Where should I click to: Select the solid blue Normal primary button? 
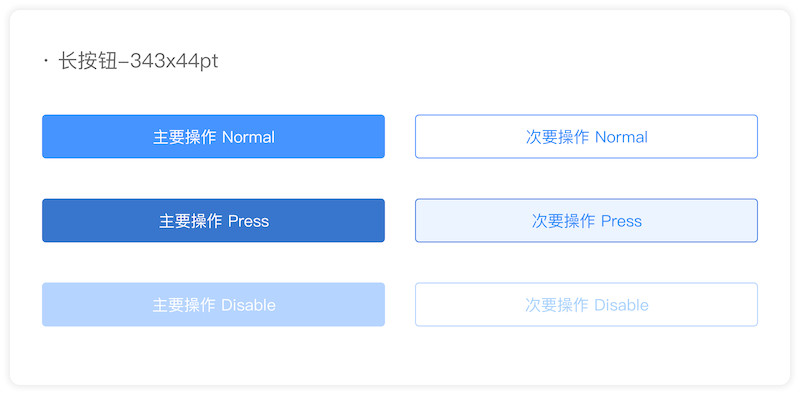pyautogui.click(x=213, y=137)
